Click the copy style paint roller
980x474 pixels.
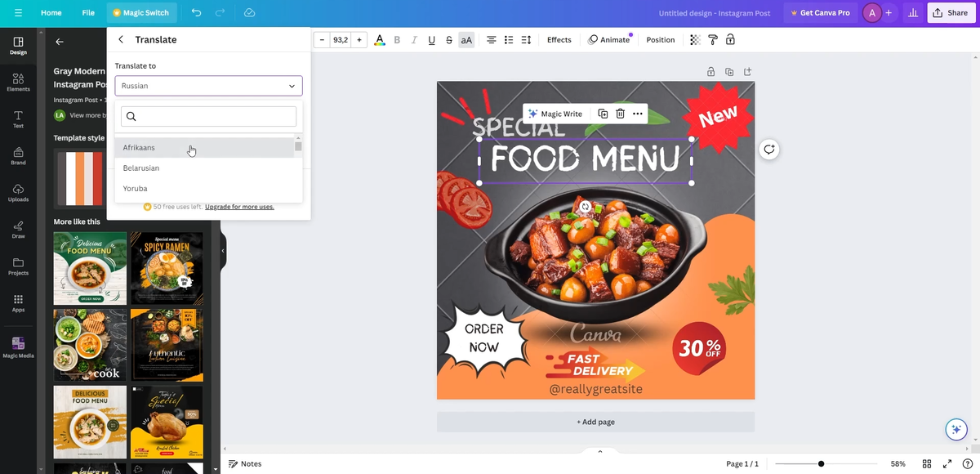pos(713,40)
